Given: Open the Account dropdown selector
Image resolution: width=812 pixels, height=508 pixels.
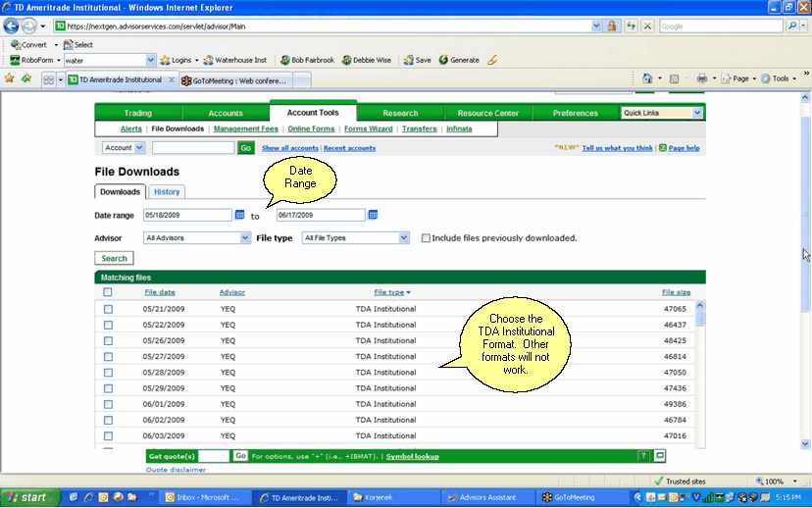Looking at the screenshot, I should click(124, 148).
